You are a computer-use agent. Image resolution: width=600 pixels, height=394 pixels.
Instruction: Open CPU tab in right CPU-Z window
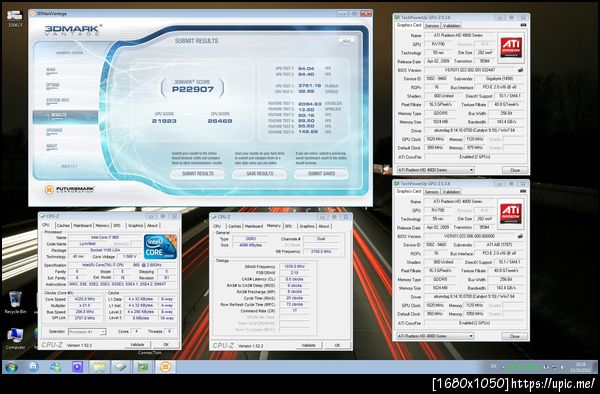217,226
